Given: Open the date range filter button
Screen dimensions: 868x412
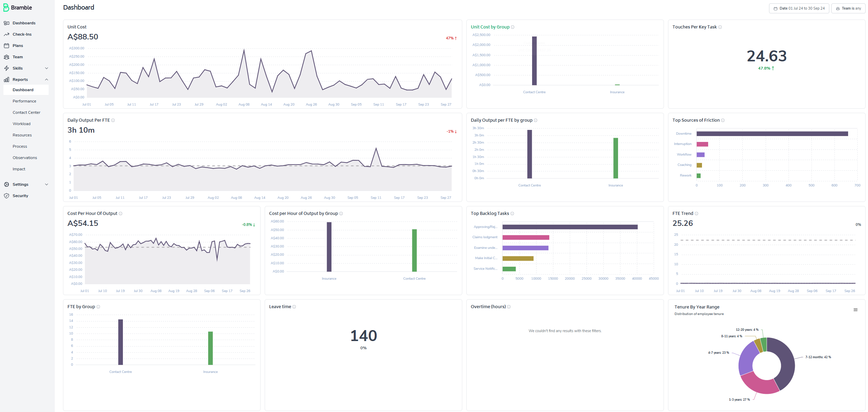Looking at the screenshot, I should coord(799,8).
